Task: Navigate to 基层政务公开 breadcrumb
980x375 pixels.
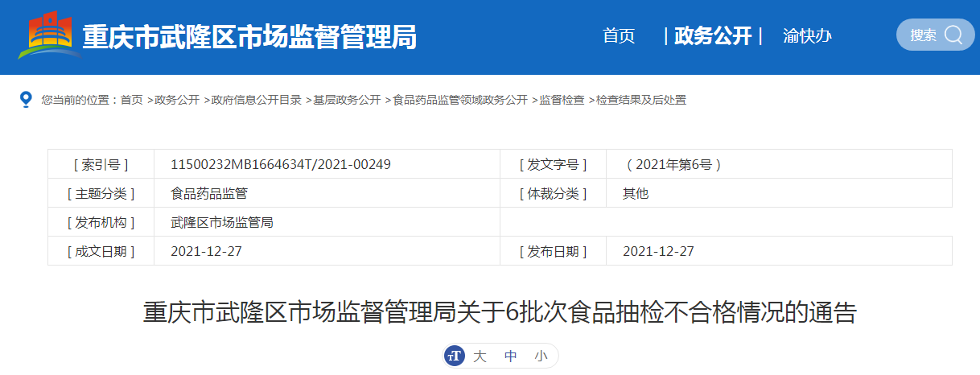Action: pos(347,100)
